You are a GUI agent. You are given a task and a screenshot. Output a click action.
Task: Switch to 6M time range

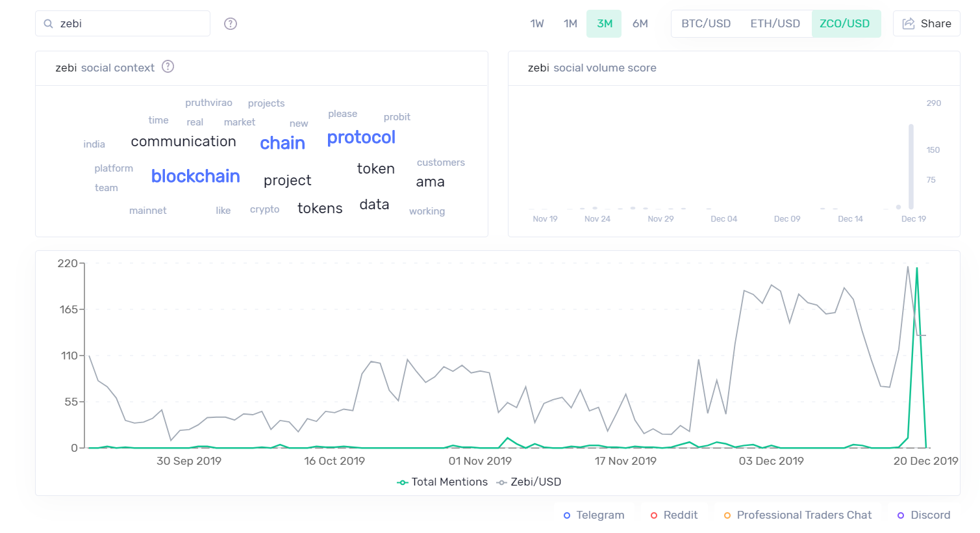pyautogui.click(x=640, y=23)
